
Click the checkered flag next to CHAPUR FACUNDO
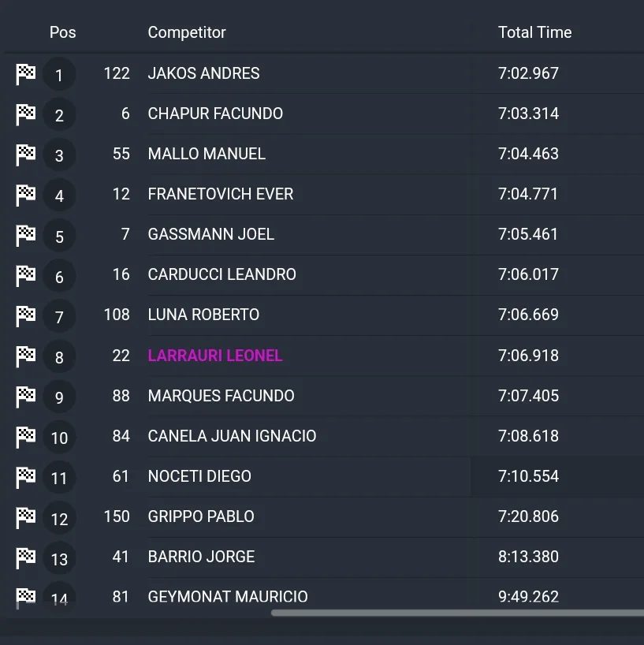25,114
